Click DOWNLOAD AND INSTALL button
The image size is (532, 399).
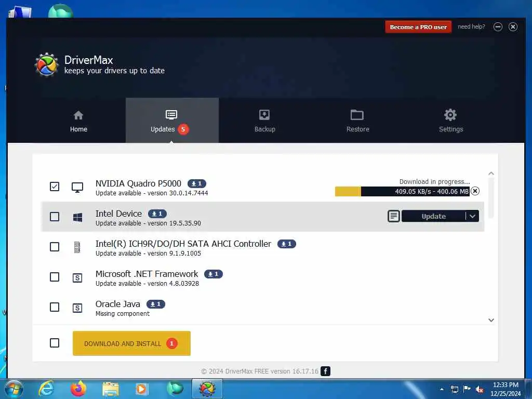click(x=131, y=343)
